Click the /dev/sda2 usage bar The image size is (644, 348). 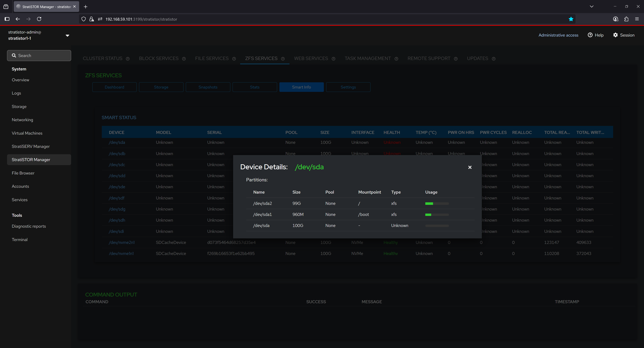coord(437,204)
